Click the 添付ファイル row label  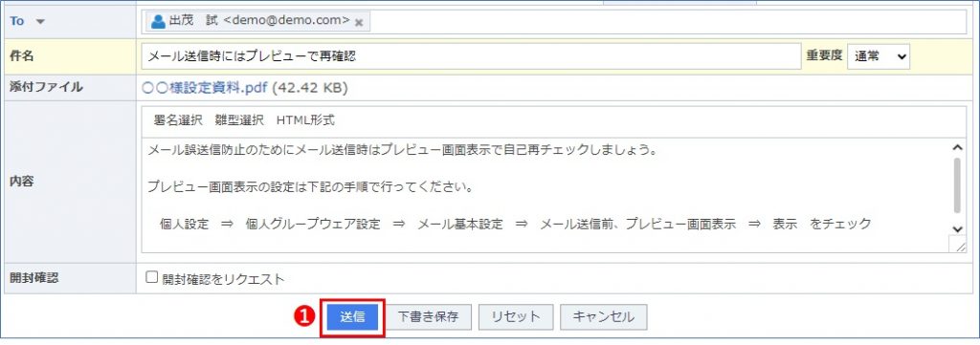pos(46,87)
